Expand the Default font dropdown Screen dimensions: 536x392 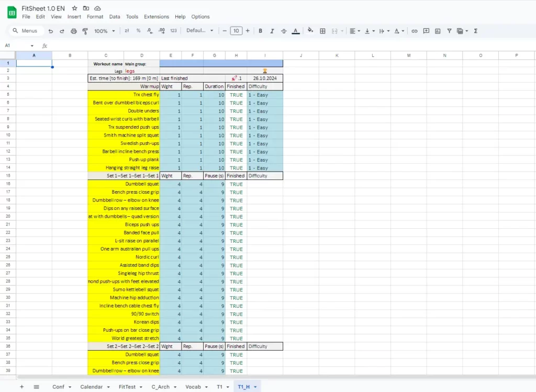tap(200, 31)
